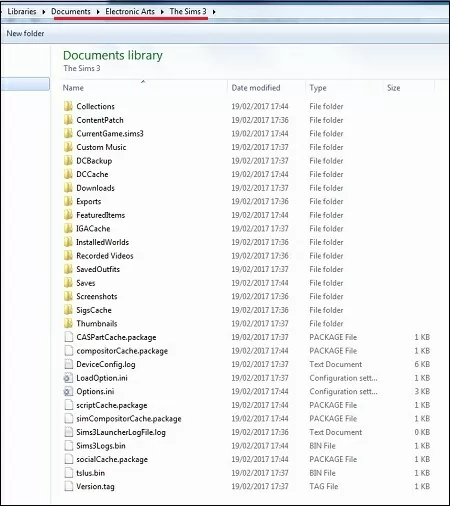The height and width of the screenshot is (506, 450).
Task: Expand the arrow after Libraries breadcrumb
Action: tap(44, 12)
